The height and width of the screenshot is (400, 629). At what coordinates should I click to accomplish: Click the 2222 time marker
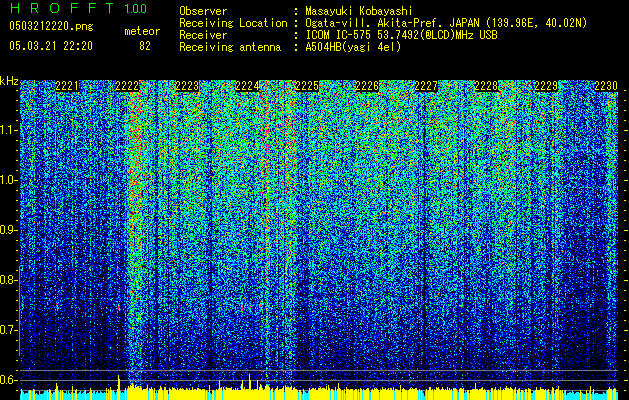127,86
